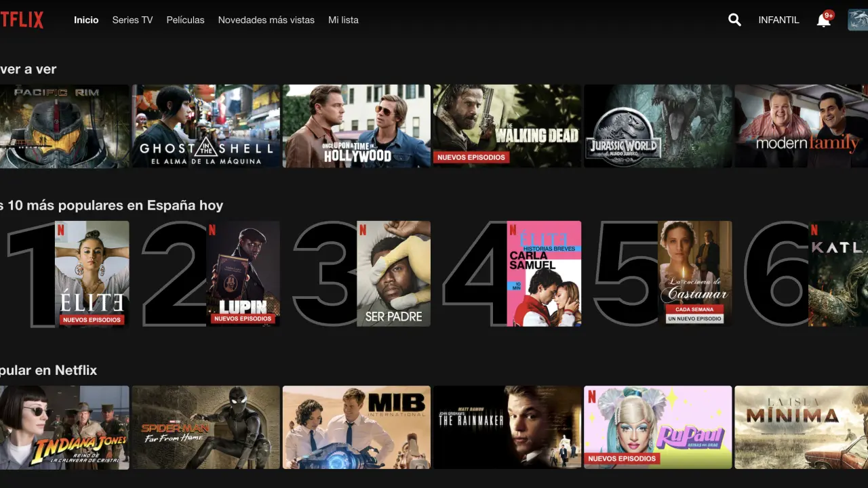Select Once Upon a Time in Hollywood
This screenshot has height=488, width=868.
tap(356, 126)
